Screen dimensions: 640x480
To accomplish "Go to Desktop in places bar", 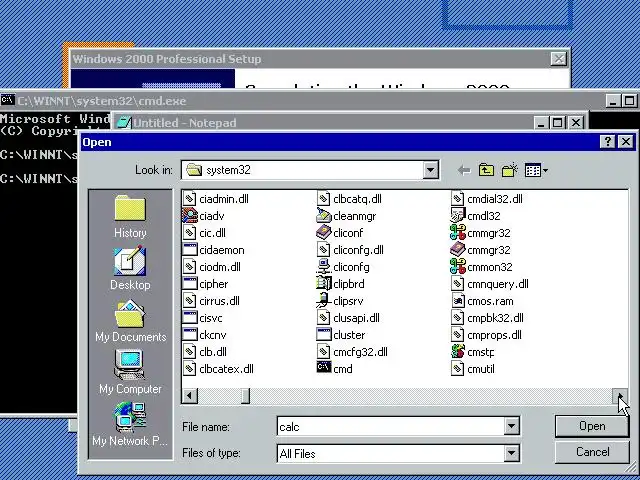I will click(x=130, y=269).
